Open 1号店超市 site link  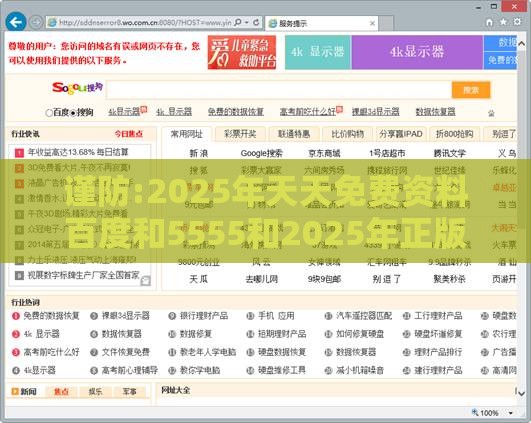click(387, 153)
